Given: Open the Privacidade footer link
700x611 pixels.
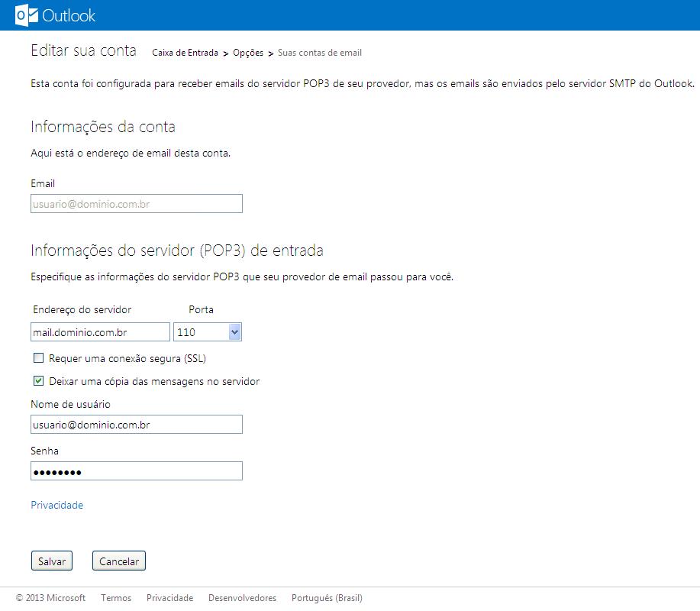Looking at the screenshot, I should (x=169, y=597).
